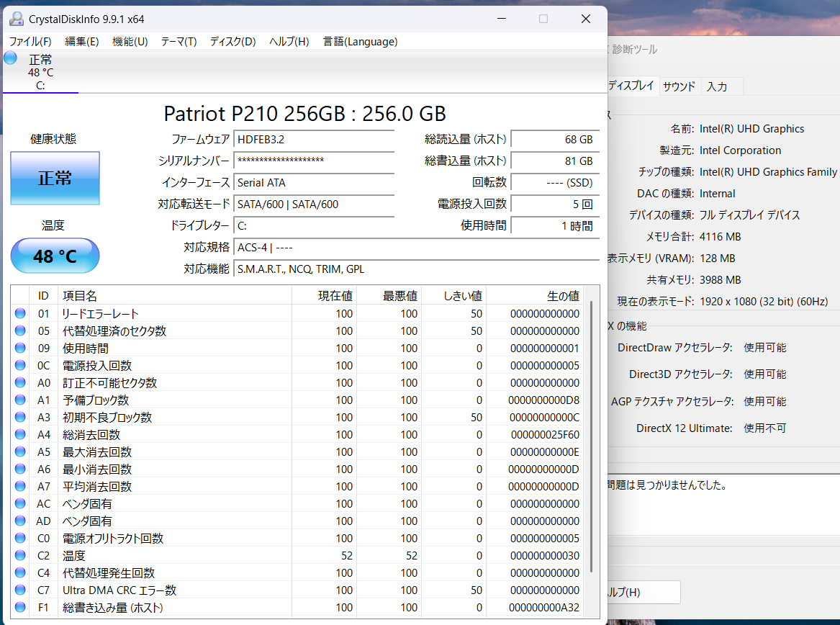
Task: Click the masked serial number field
Action: click(x=314, y=161)
